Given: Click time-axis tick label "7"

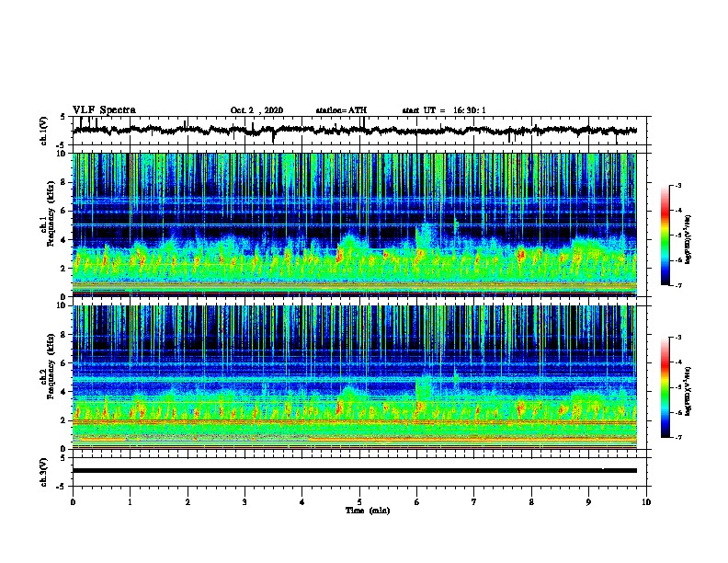Looking at the screenshot, I should [474, 502].
